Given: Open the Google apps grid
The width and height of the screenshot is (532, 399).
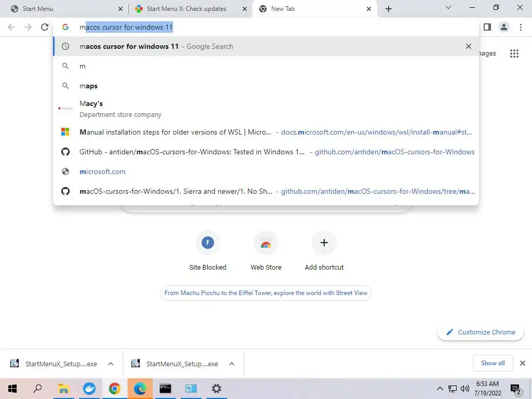Looking at the screenshot, I should pos(514,54).
